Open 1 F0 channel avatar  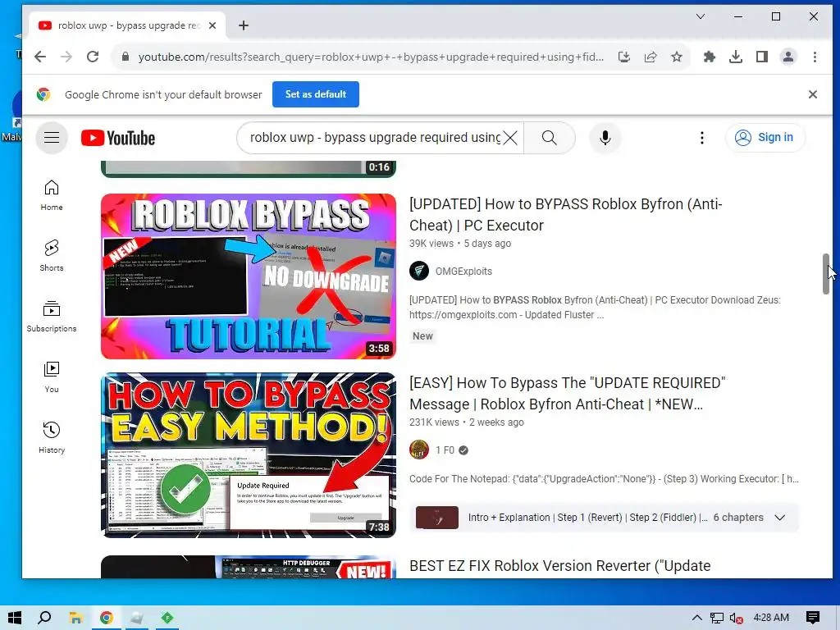click(419, 450)
